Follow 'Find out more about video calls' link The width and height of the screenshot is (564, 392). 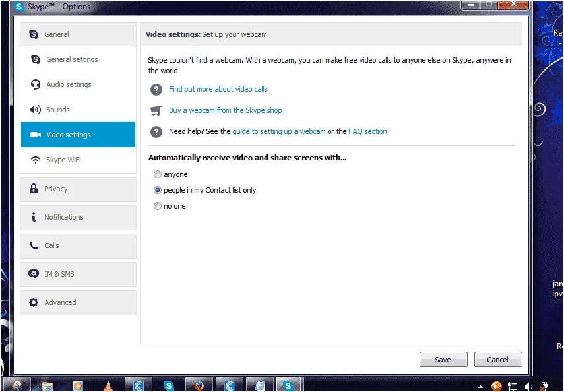[x=218, y=89]
